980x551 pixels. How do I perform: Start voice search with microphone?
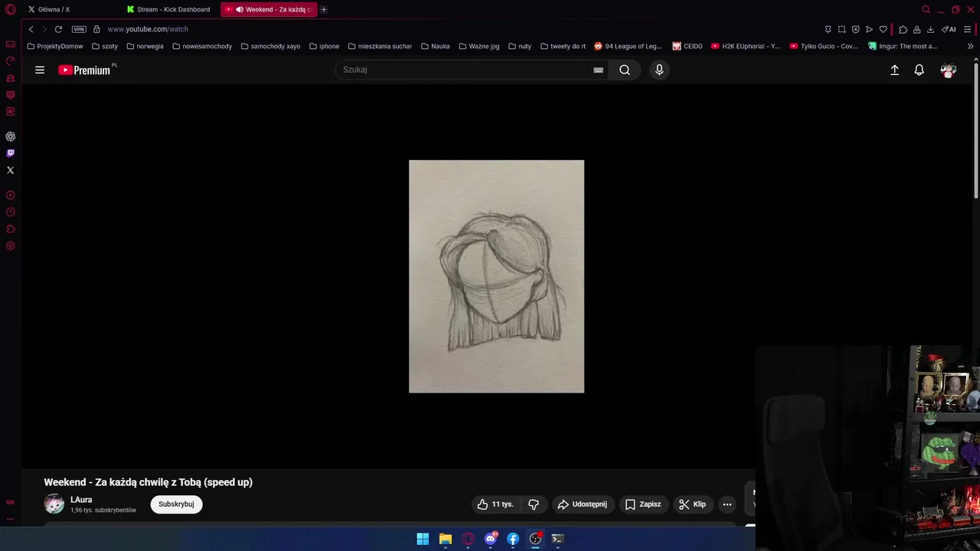tap(659, 70)
